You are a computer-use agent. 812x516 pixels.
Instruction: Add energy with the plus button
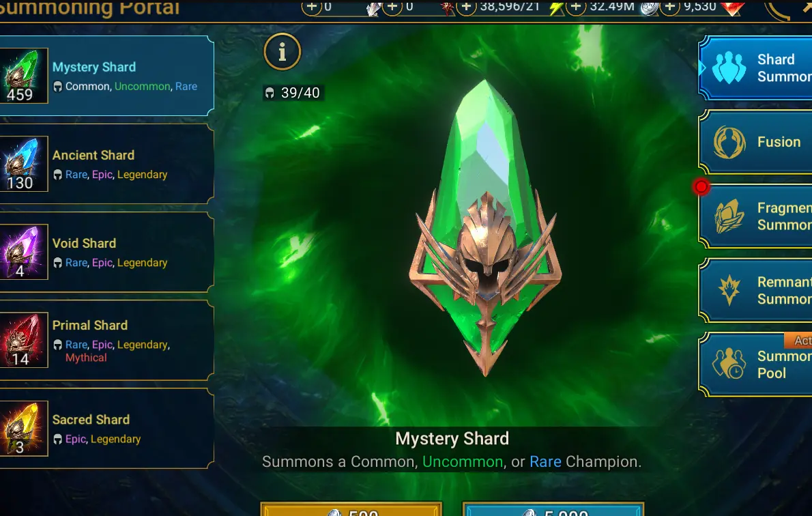[x=467, y=7]
